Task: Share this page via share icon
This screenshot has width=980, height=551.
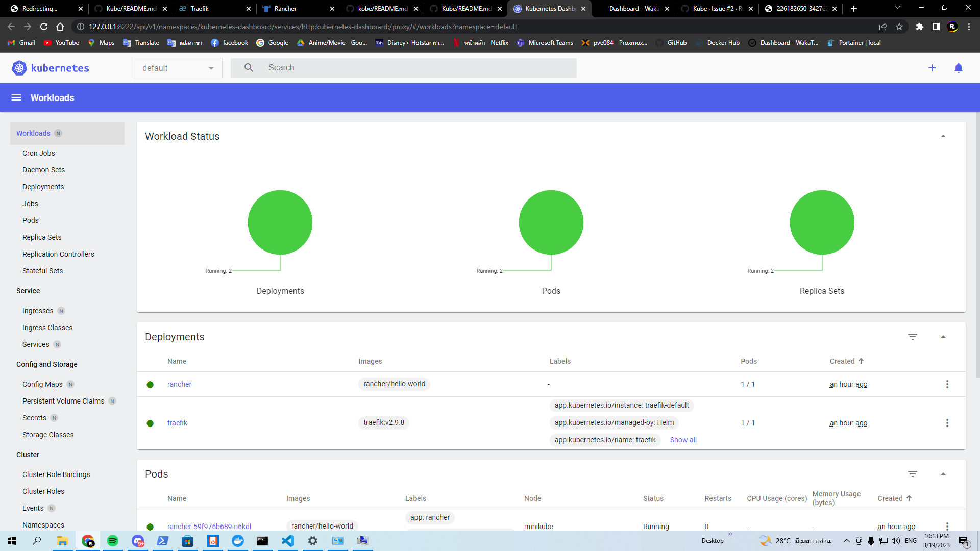Action: pyautogui.click(x=883, y=27)
